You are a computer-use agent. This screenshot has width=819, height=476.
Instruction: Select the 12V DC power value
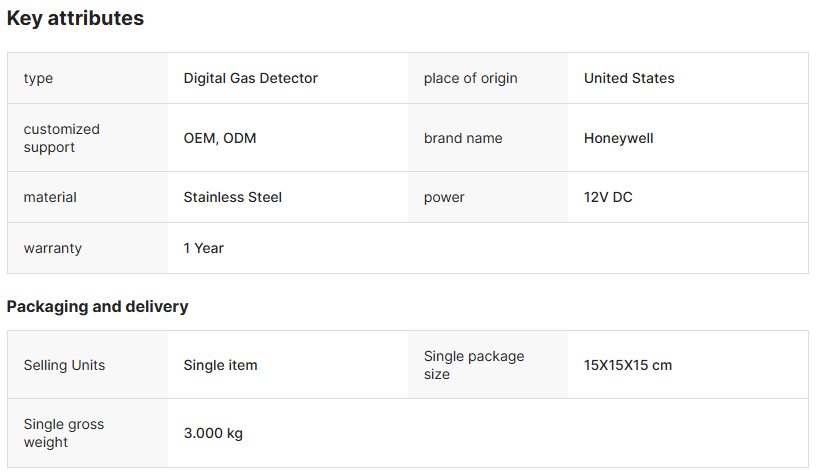click(608, 197)
